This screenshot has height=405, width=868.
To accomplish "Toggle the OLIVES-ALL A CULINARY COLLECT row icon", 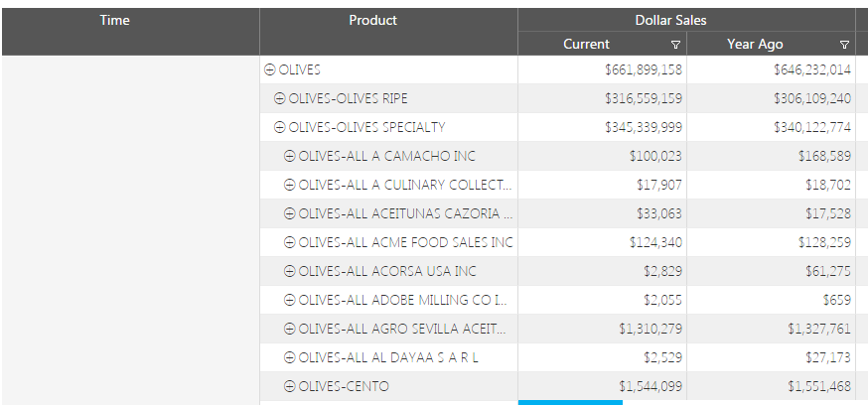I will point(289,185).
